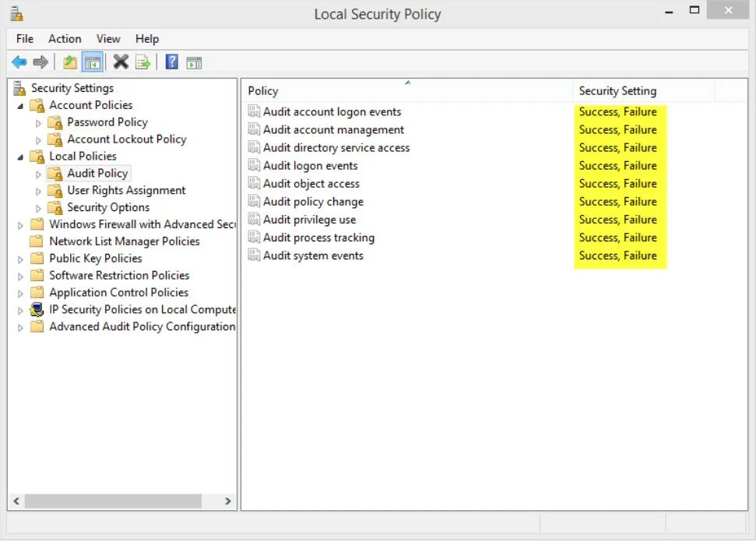Maximize the Local Security Policy window
Screen dimensions: 756x542
(x=694, y=11)
